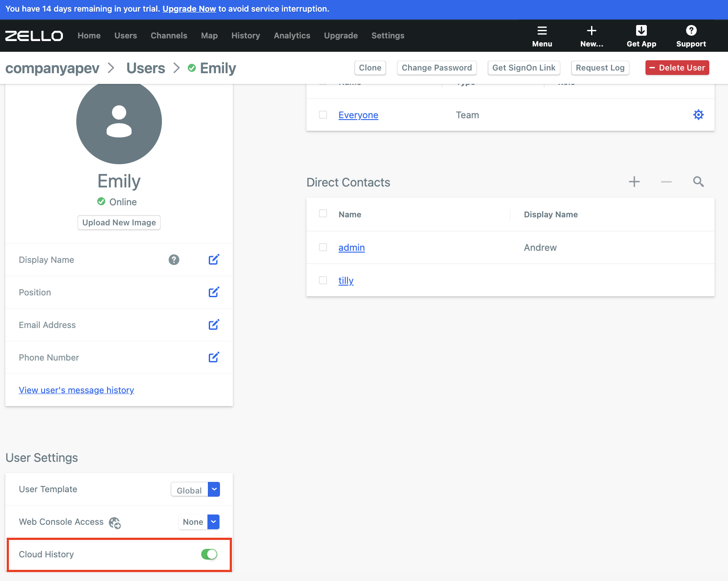
Task: Open View user's message history link
Action: coord(76,390)
